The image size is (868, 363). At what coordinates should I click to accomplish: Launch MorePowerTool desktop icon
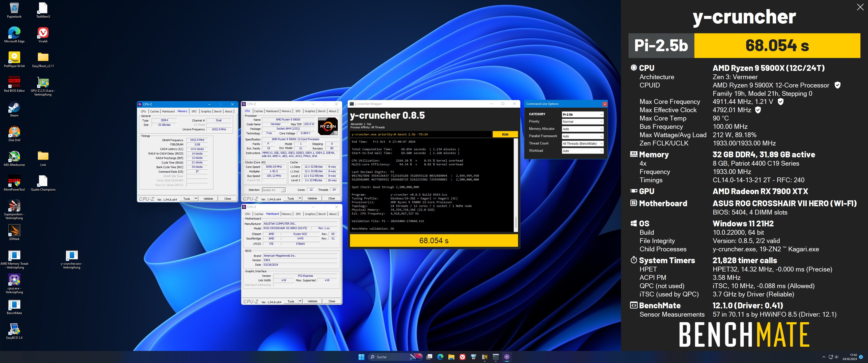pyautogui.click(x=14, y=183)
